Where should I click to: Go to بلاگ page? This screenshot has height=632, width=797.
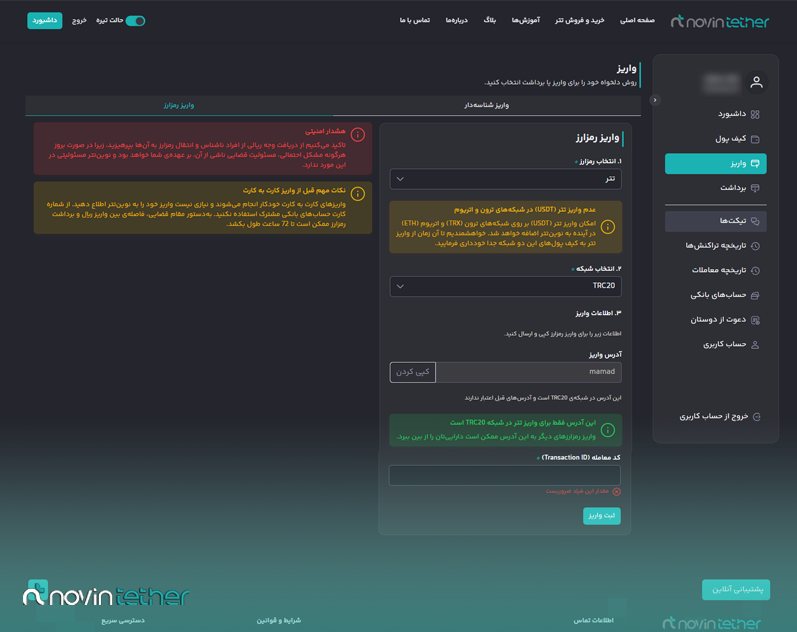coord(489,20)
